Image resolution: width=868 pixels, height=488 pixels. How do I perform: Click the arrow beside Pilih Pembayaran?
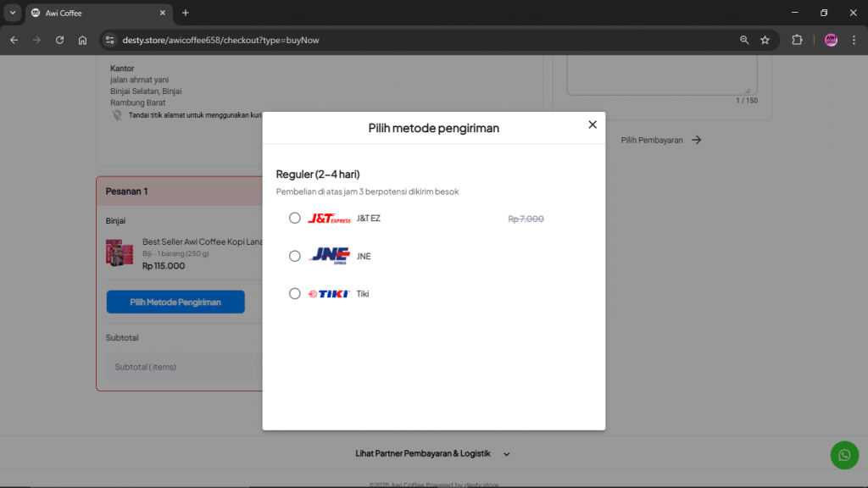point(697,140)
